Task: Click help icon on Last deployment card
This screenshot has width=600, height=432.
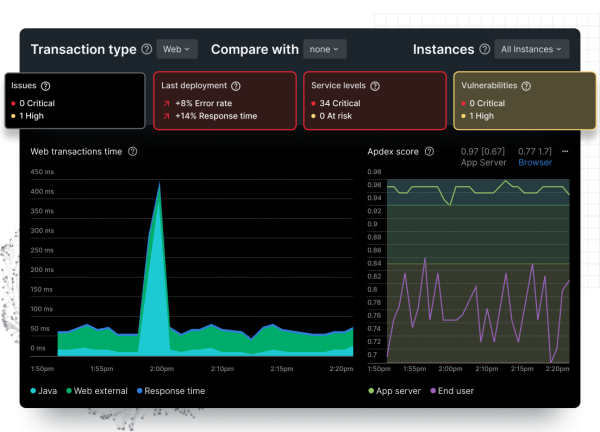Action: (x=236, y=86)
